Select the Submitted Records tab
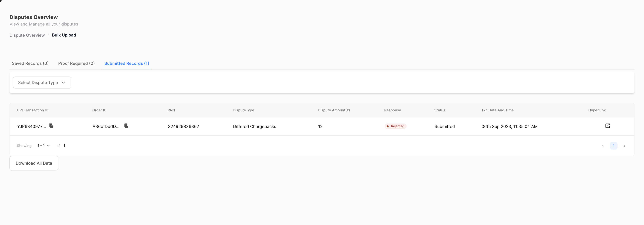The image size is (644, 225). [127, 64]
